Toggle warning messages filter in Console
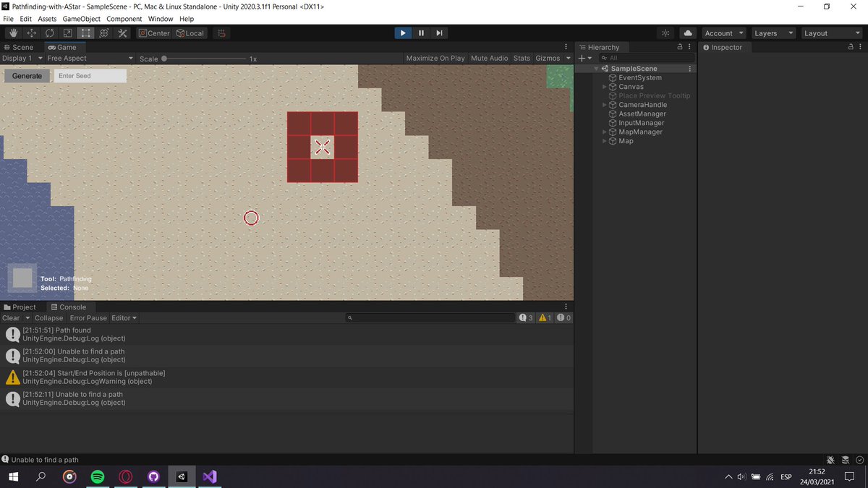 coord(545,318)
